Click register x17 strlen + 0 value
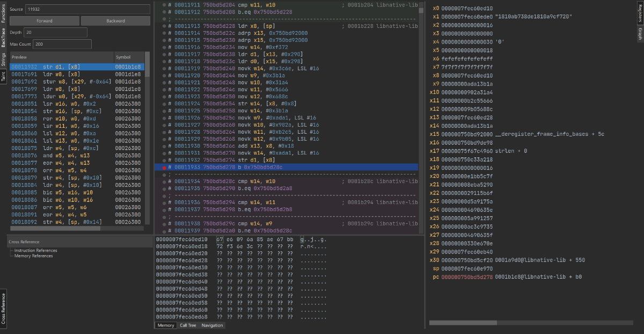The image size is (644, 334). pyautogui.click(x=484, y=151)
